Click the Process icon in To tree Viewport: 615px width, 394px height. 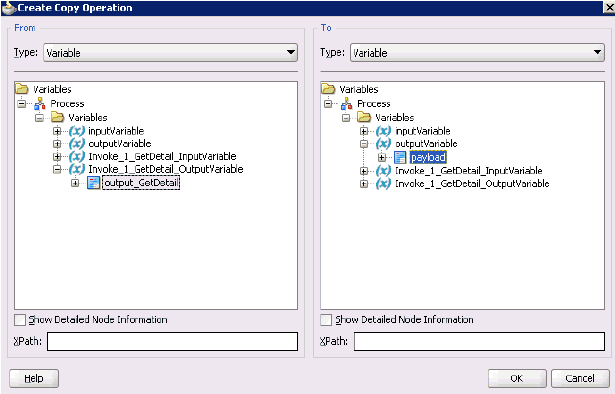(x=346, y=103)
